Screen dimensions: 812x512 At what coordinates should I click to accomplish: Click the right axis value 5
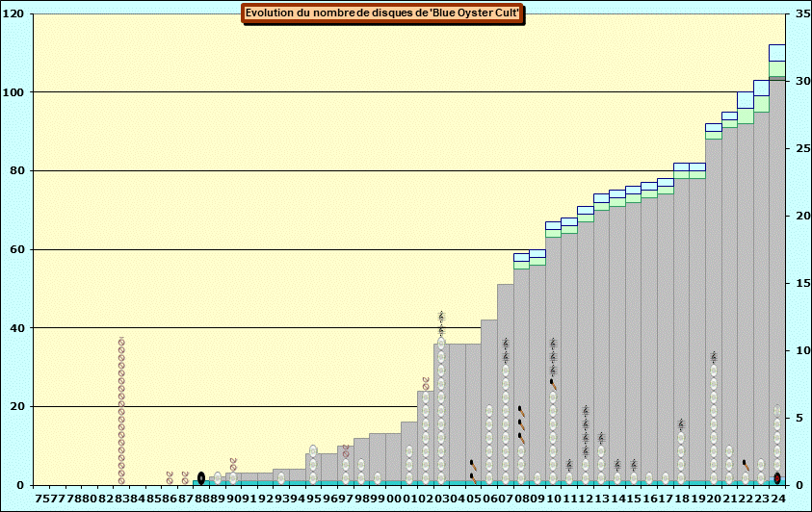click(x=799, y=418)
